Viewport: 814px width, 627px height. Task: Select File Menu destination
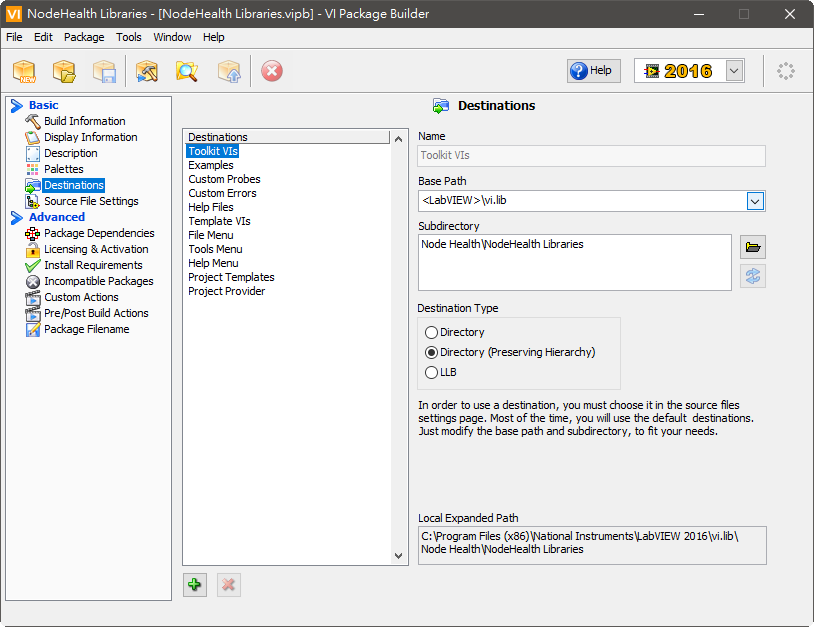[211, 235]
